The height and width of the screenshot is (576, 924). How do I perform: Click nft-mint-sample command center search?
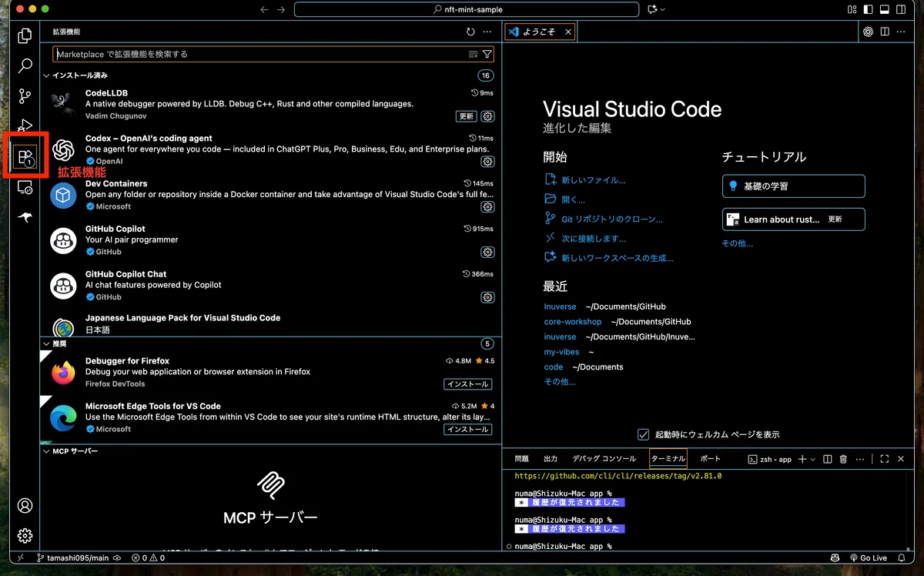click(467, 9)
